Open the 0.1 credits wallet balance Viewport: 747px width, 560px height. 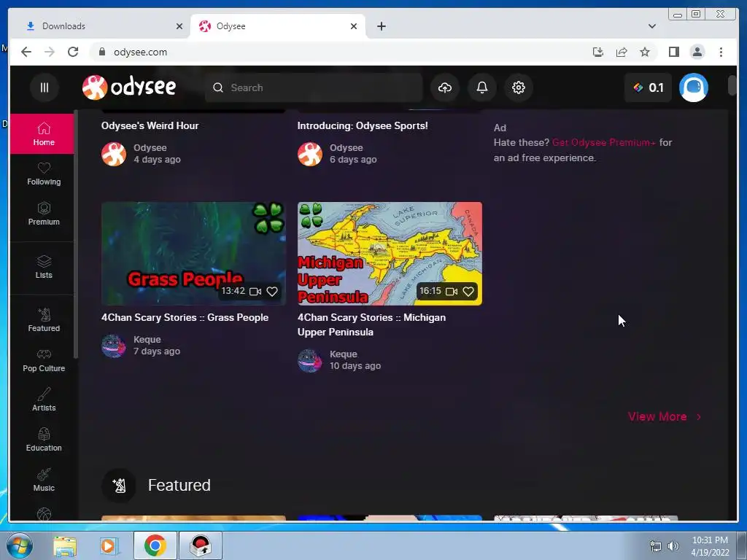click(648, 87)
